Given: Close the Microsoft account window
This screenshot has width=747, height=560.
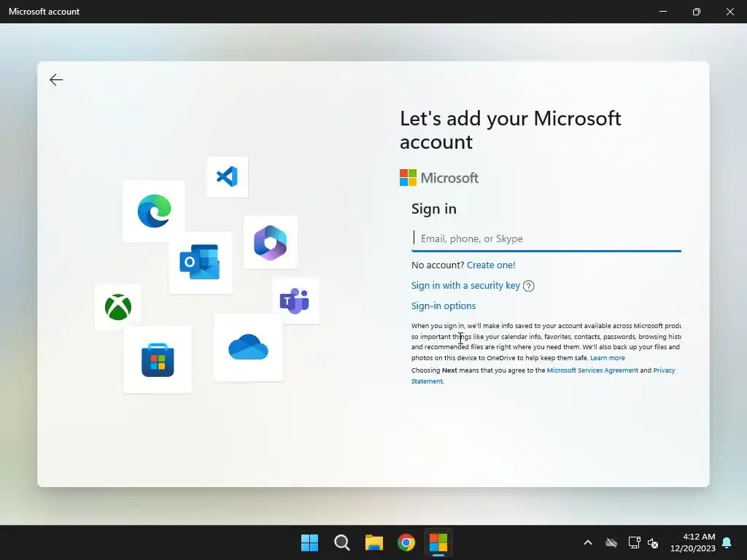Looking at the screenshot, I should 729,12.
